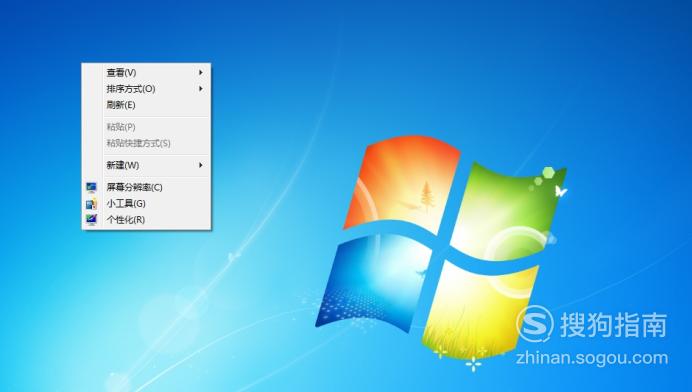Expand the arrow next to 查看(V)
The width and height of the screenshot is (692, 392).
tap(201, 72)
